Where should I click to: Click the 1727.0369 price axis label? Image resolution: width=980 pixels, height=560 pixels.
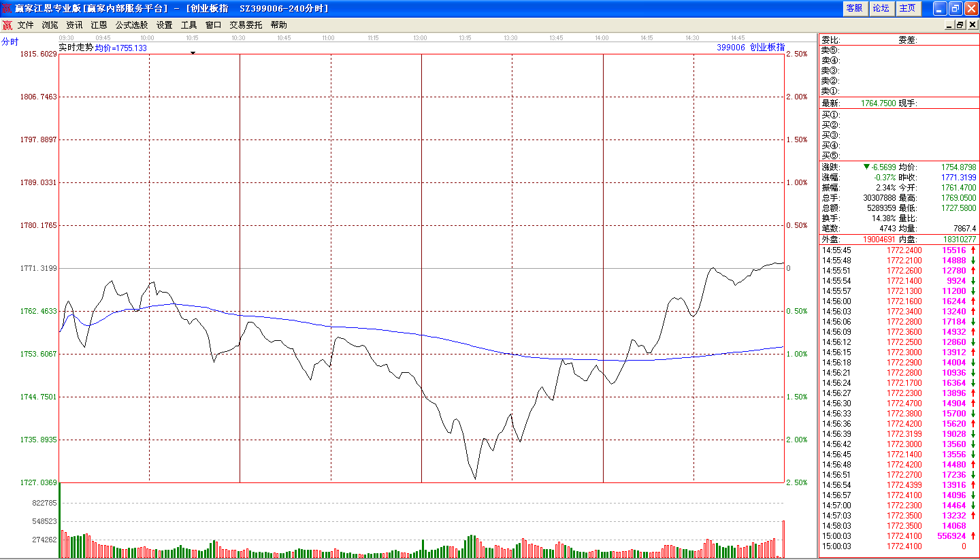pos(38,482)
